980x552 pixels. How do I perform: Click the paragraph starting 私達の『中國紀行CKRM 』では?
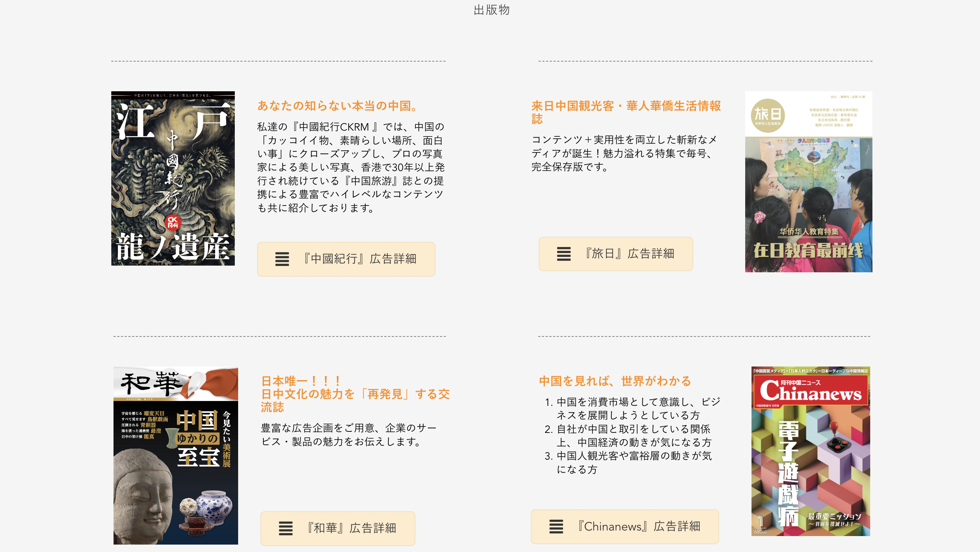coord(351,167)
